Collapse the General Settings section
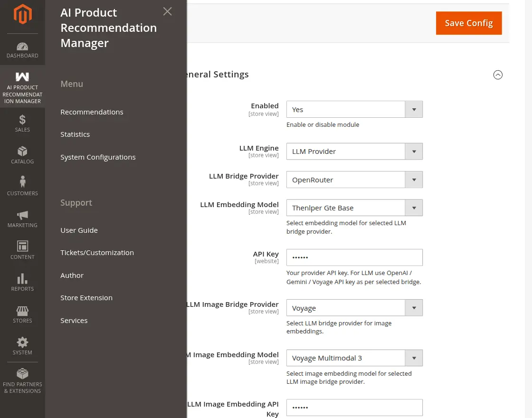This screenshot has height=418, width=532. click(497, 75)
